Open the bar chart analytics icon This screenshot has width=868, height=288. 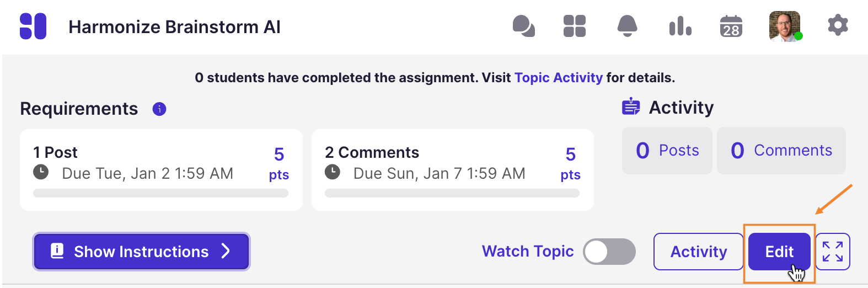pyautogui.click(x=680, y=26)
